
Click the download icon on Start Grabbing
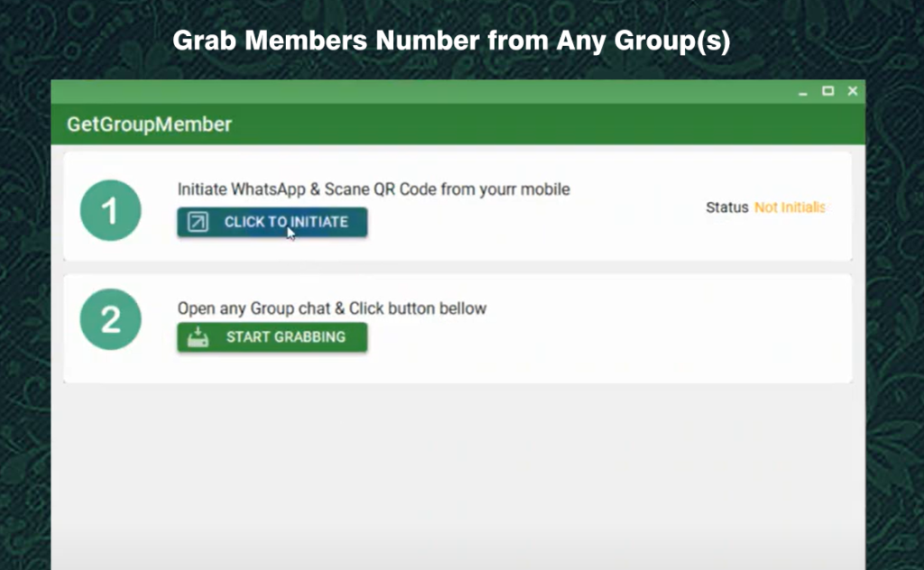198,337
